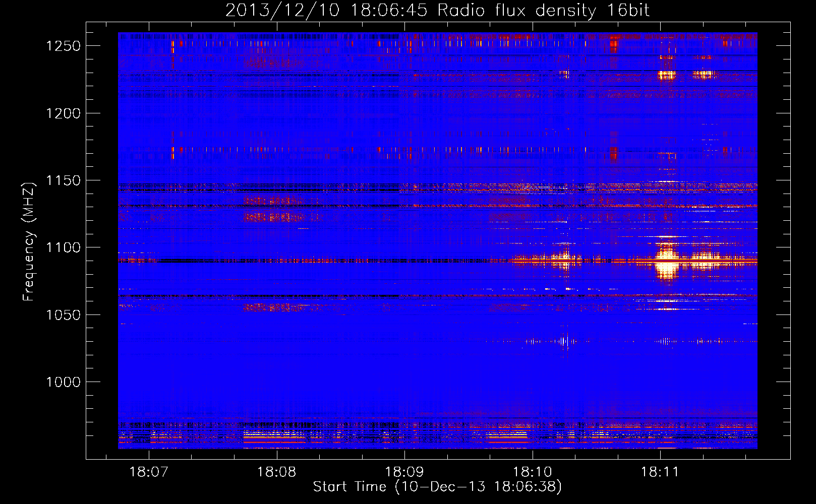Click the '18:07' time axis label

click(x=148, y=472)
